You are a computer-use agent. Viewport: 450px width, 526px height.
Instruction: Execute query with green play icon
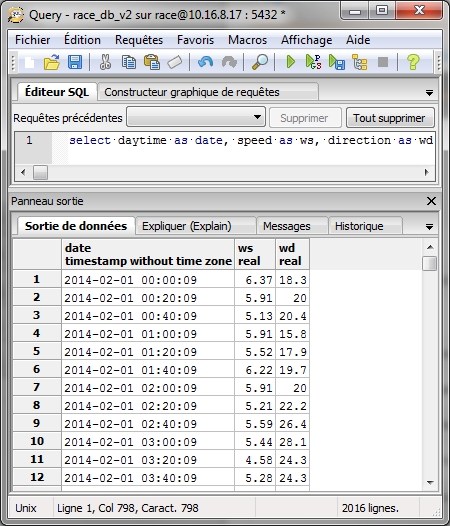click(290, 62)
